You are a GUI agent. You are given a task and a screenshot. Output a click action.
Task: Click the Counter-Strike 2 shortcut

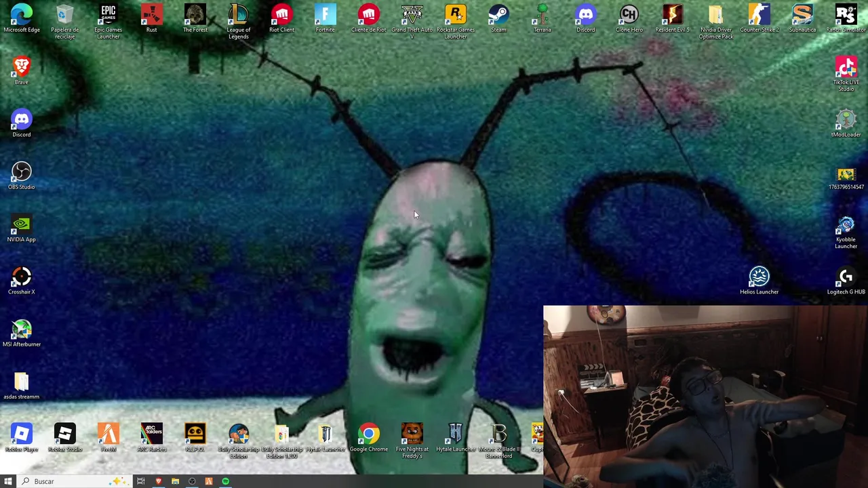[759, 19]
